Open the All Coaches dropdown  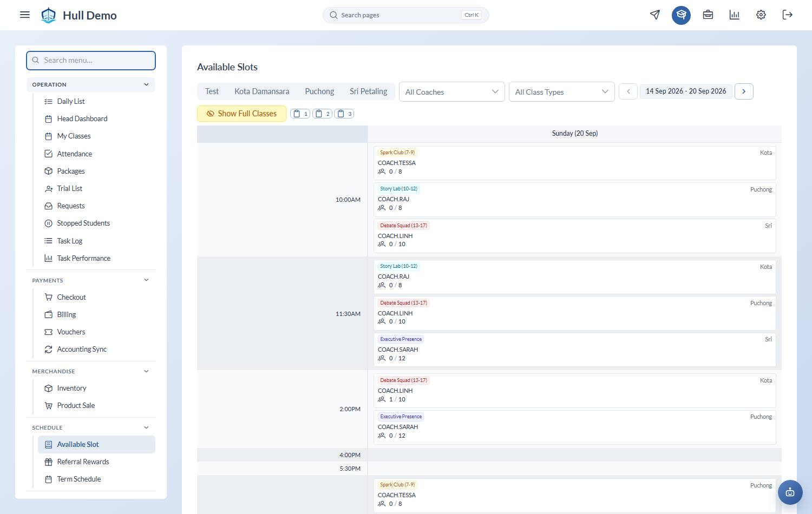(452, 92)
